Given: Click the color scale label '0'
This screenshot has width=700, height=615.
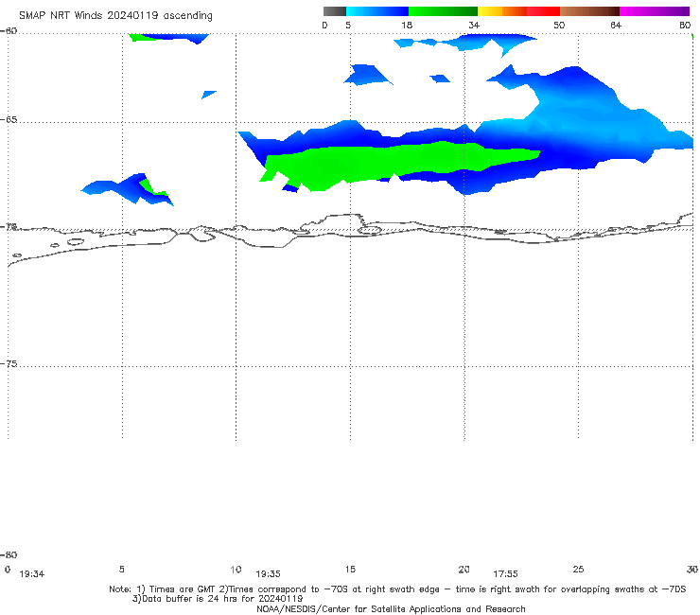Looking at the screenshot, I should (x=324, y=25).
